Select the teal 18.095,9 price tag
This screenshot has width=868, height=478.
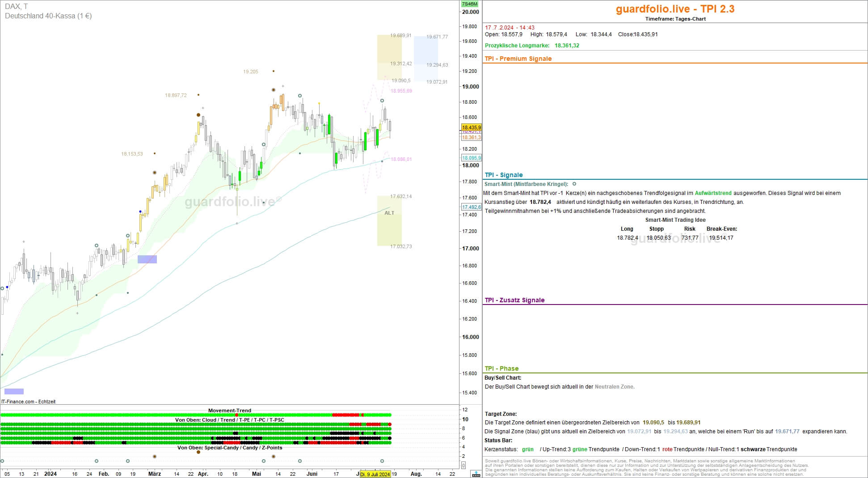471,158
